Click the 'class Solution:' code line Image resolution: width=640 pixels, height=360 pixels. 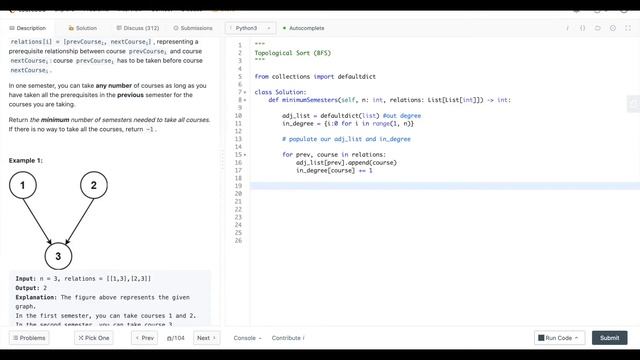pyautogui.click(x=280, y=92)
